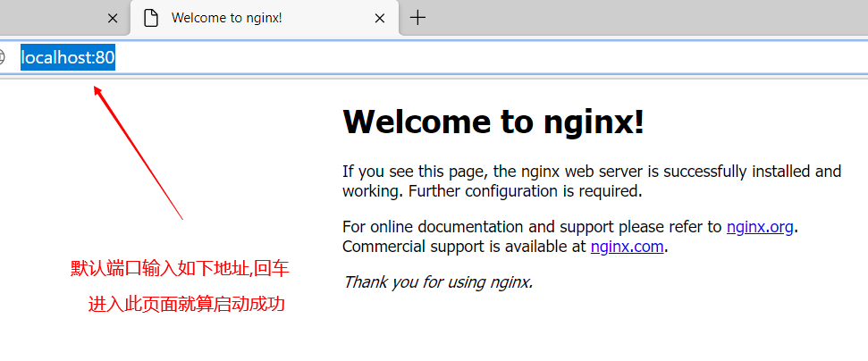Close the leftmost untitled browser tab
Image resolution: width=868 pixels, height=361 pixels.
pyautogui.click(x=113, y=18)
